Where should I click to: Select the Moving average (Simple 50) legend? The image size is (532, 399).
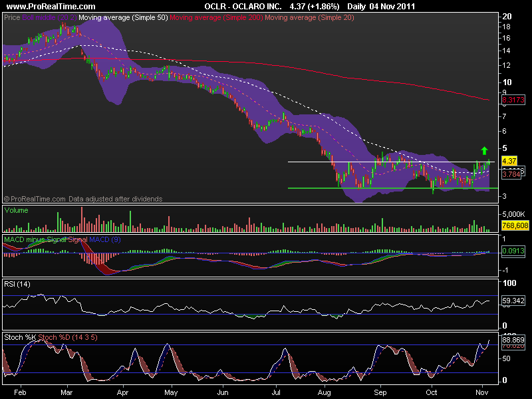tap(123, 17)
